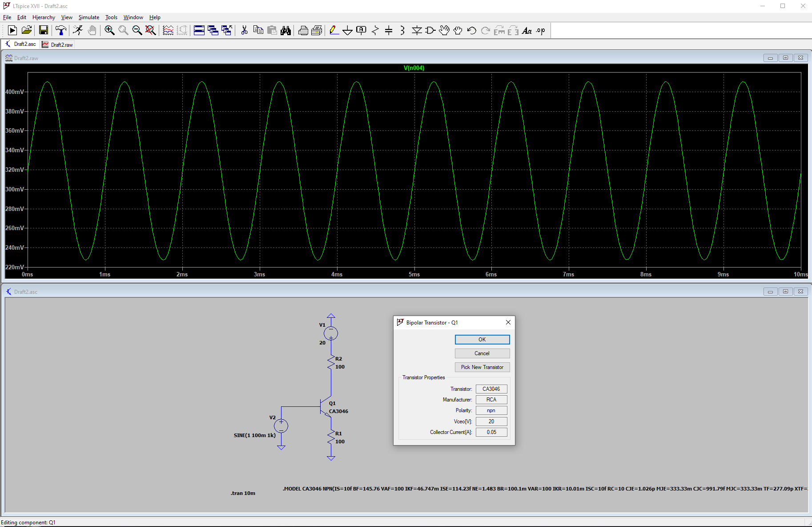812x527 pixels.
Task: Click the V2 voltage source symbol
Action: [x=281, y=426]
